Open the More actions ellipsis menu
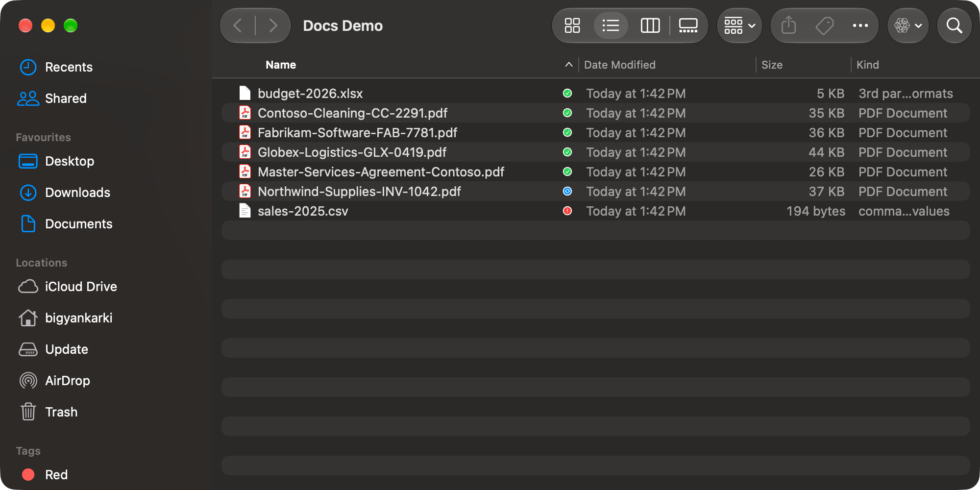Screen dimensions: 980x490 (x=860, y=25)
